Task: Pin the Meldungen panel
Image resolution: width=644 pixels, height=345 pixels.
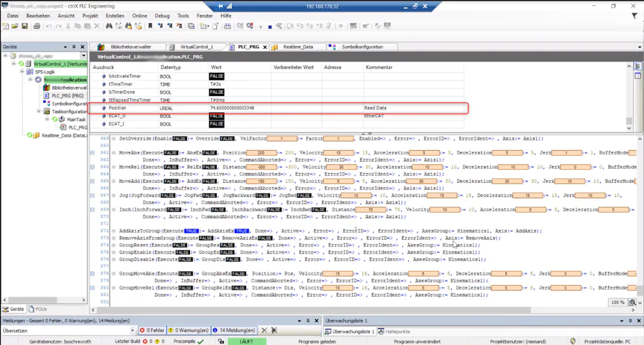Action: pos(308,321)
